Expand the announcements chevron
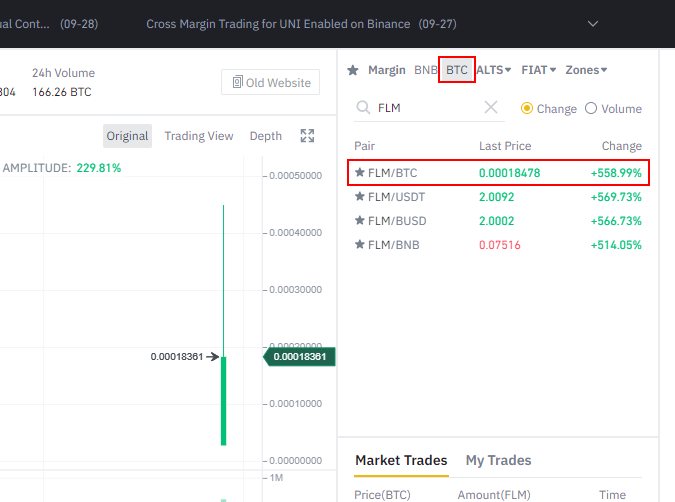 point(593,23)
